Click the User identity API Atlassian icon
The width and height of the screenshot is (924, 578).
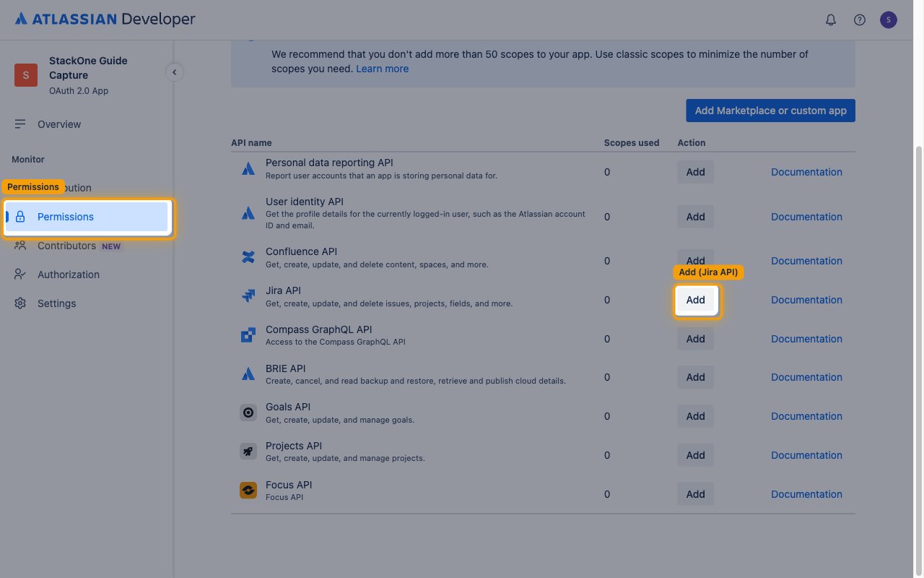point(248,213)
